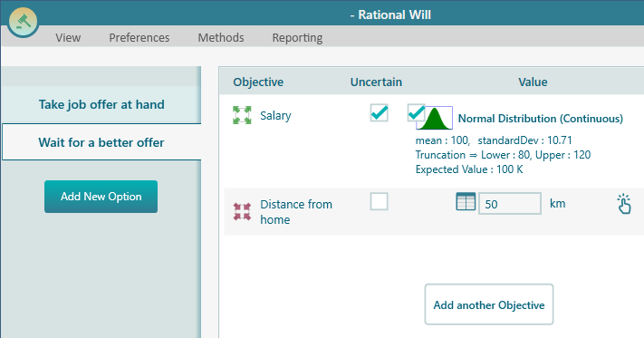Screen dimensions: 644x338
Task: Toggle the checkbox beside the distribution graph
Action: (x=416, y=112)
